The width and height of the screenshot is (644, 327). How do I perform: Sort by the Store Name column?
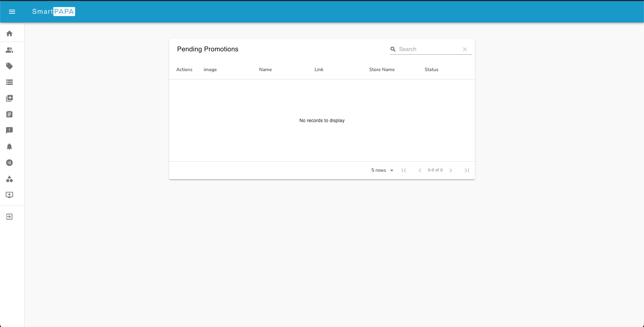point(382,69)
